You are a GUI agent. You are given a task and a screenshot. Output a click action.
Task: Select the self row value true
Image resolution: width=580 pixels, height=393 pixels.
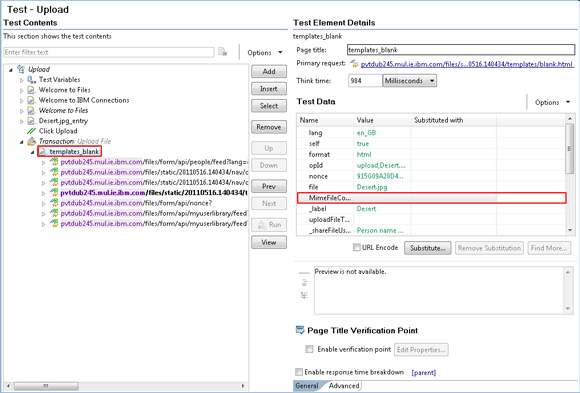362,144
